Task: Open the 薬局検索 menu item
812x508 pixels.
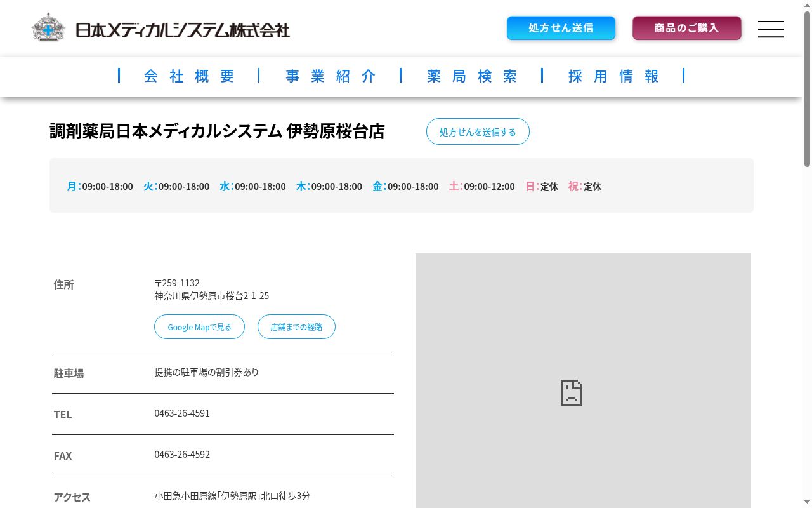Action: pos(472,76)
